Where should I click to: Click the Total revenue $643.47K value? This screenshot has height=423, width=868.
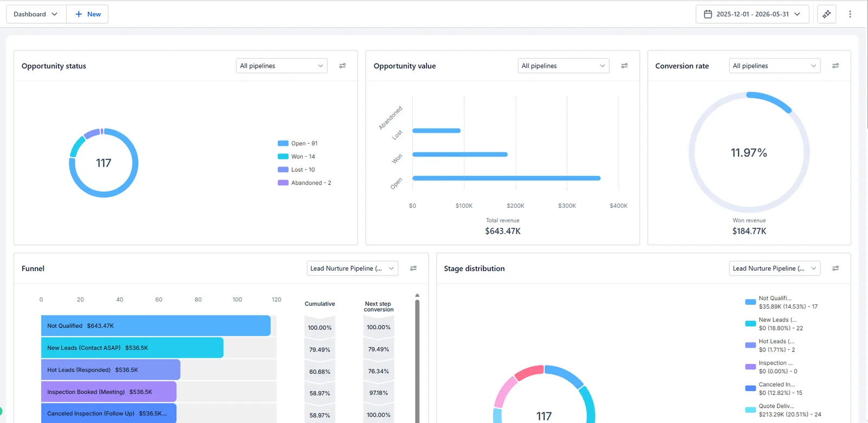503,231
